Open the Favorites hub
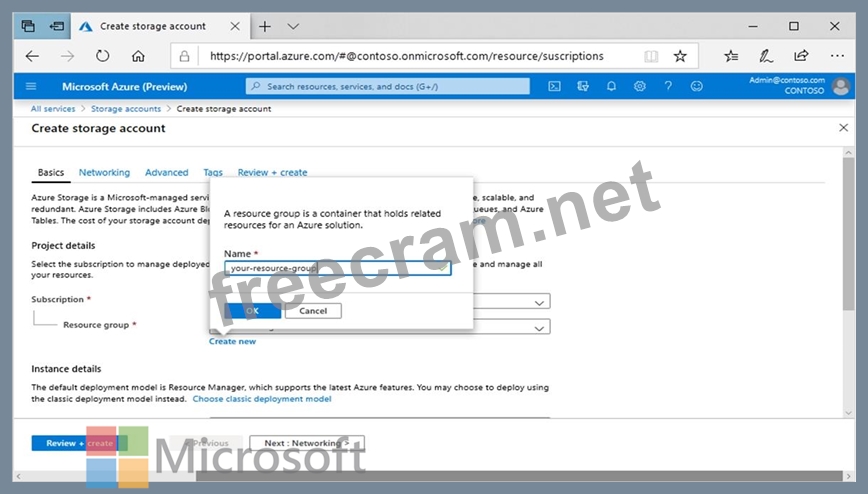868x494 pixels. [x=731, y=56]
